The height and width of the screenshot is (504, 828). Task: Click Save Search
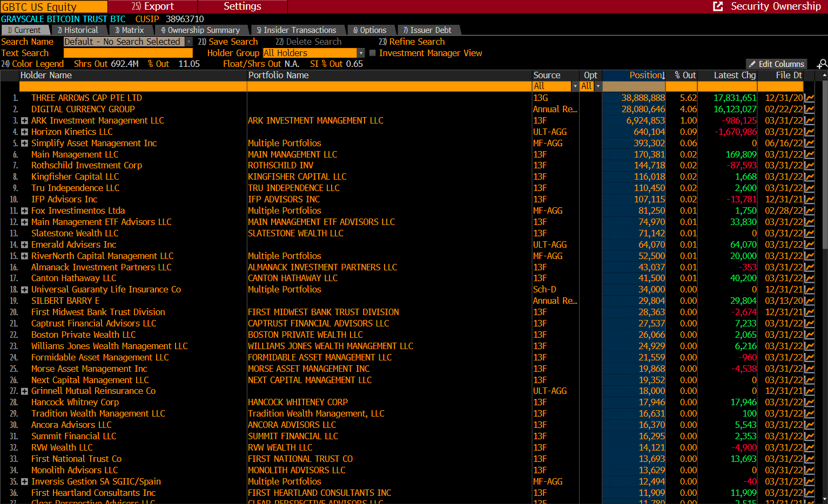[x=228, y=42]
